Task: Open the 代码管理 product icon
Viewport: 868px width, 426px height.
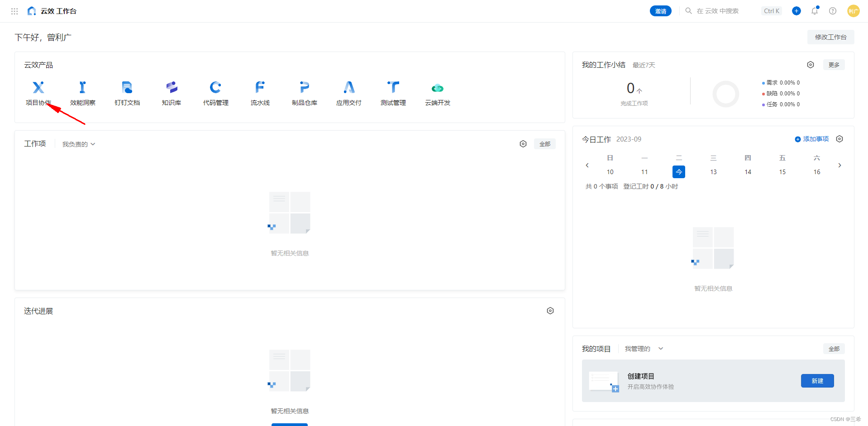Action: pyautogui.click(x=215, y=87)
